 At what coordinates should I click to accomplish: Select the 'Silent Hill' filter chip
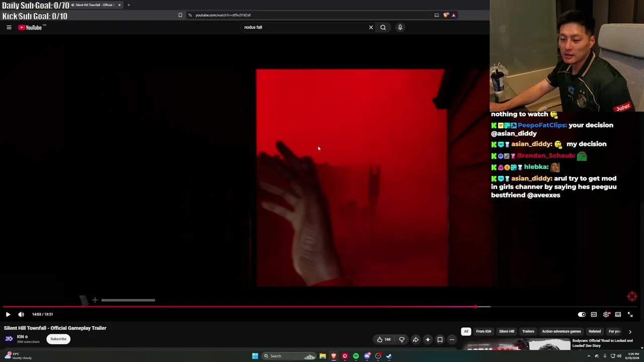pyautogui.click(x=507, y=331)
